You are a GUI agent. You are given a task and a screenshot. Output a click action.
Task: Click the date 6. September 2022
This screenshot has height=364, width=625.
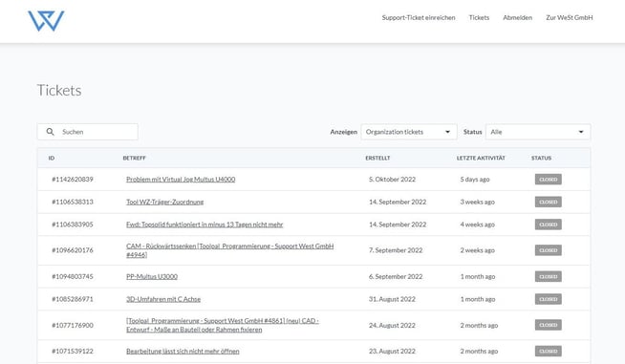[396, 277]
